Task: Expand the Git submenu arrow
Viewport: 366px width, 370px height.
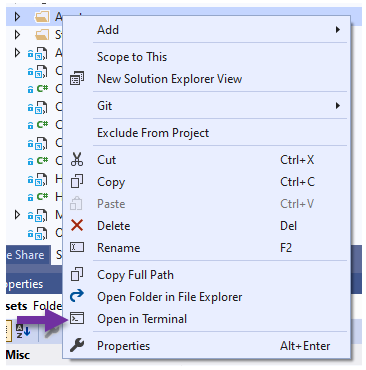Action: tap(338, 106)
